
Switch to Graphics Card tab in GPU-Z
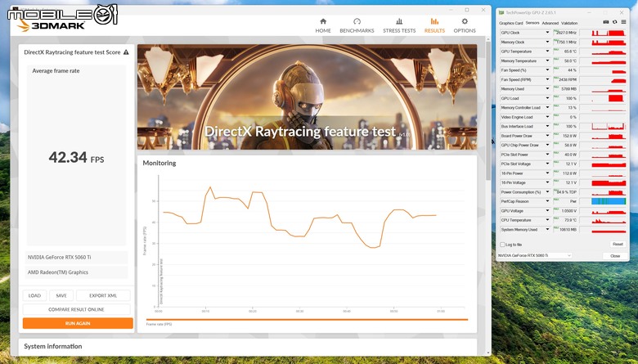click(x=510, y=23)
